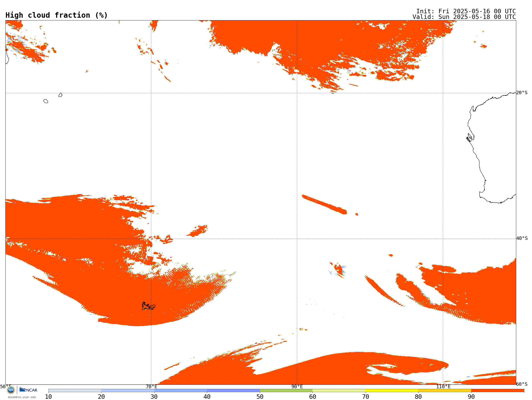Click the colorbar tick label 20

click(x=101, y=397)
